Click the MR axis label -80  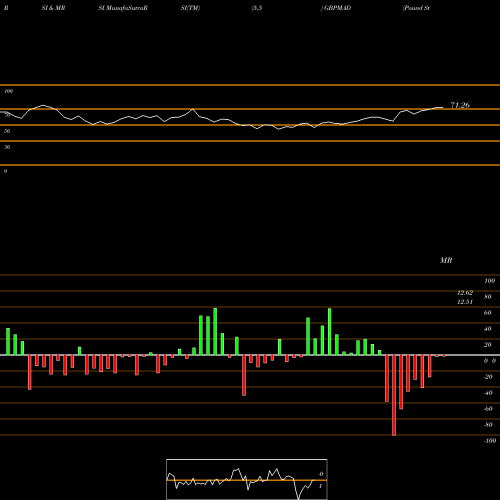(488, 425)
